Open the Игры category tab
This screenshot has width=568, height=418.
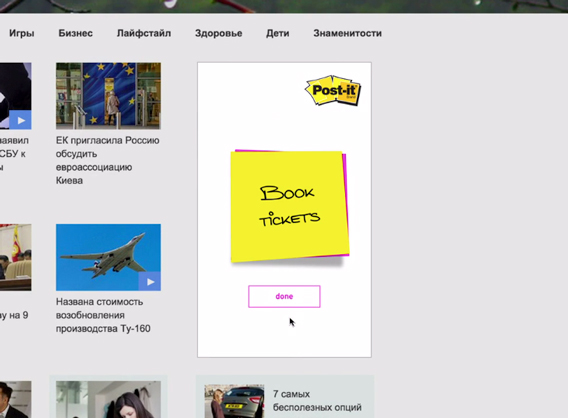tap(22, 33)
